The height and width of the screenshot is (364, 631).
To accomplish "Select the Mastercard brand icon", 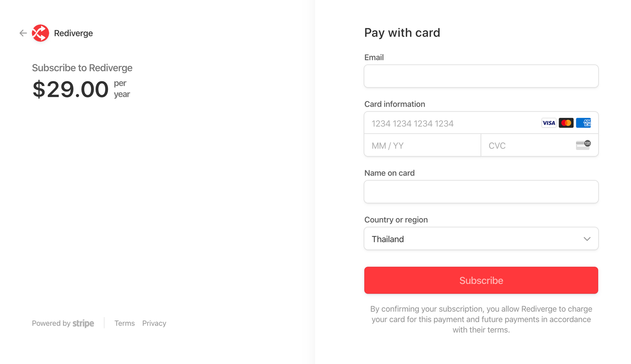I will 566,123.
